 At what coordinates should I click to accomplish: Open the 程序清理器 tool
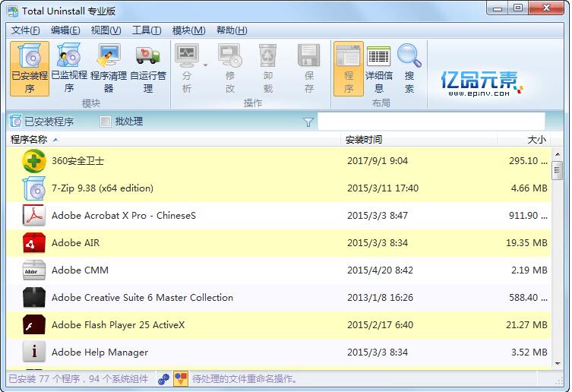[x=109, y=68]
